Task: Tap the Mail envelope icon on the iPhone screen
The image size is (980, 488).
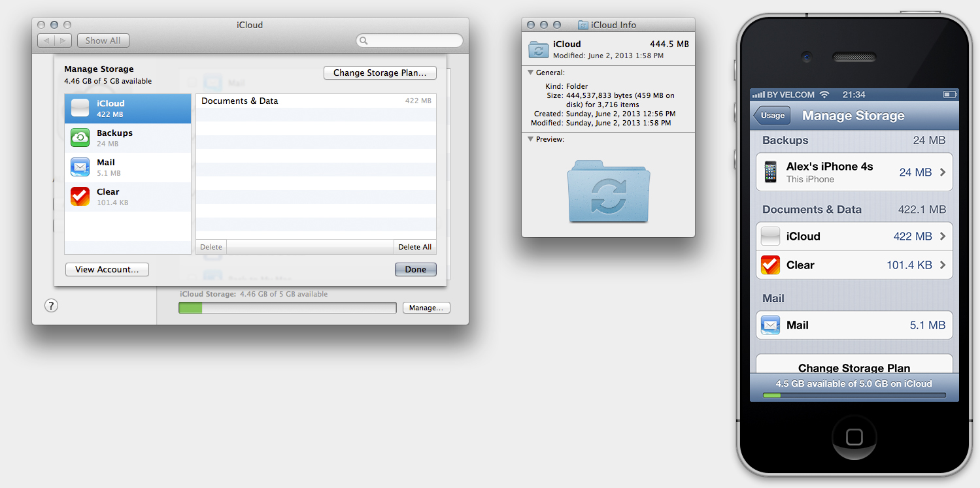Action: coord(771,325)
